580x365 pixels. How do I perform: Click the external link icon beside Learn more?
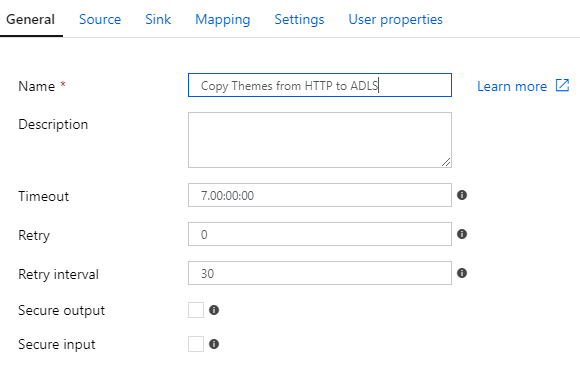coord(562,85)
